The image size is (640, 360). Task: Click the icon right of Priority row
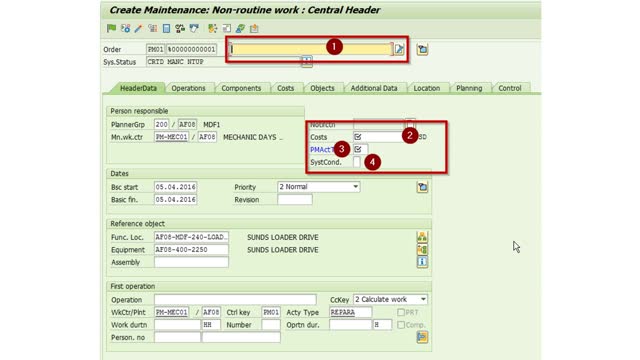422,187
